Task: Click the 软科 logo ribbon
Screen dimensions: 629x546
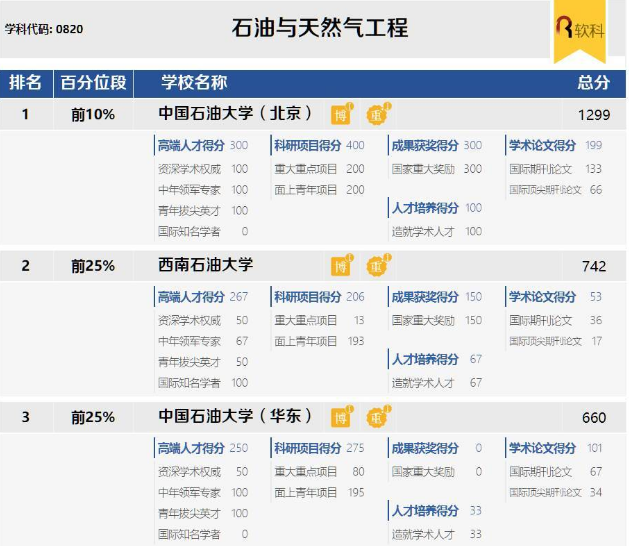Action: tap(579, 29)
